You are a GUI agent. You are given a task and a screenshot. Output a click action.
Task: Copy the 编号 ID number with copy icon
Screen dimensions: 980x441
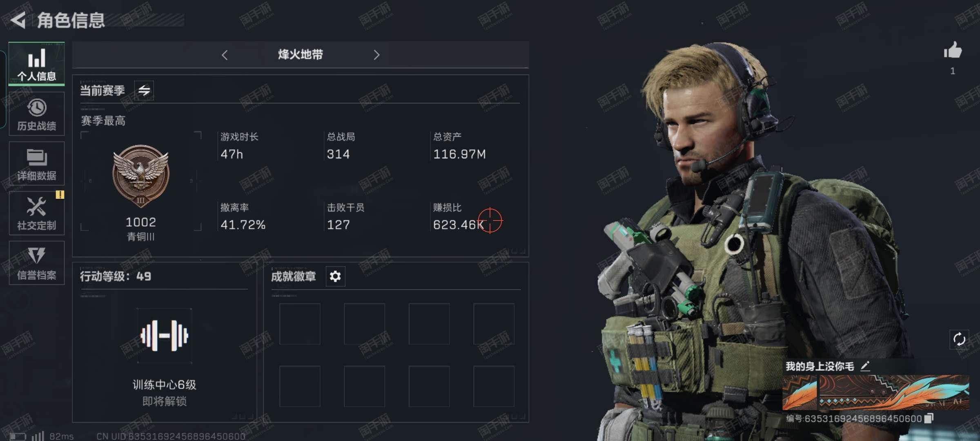929,418
